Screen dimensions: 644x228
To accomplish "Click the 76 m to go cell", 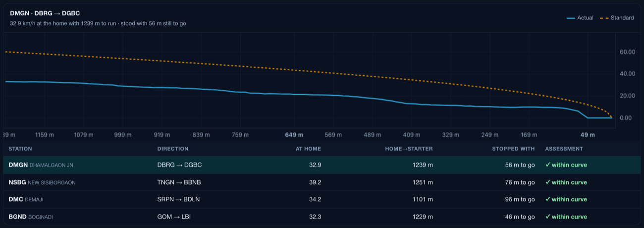I will [520, 182].
